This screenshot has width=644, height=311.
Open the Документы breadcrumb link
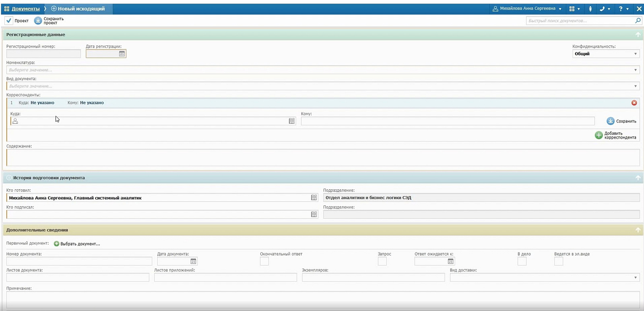25,8
